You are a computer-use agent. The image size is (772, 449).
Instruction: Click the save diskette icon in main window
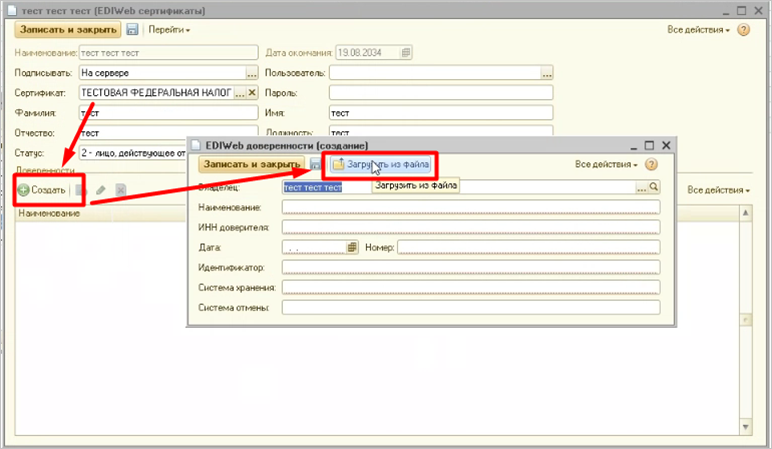pos(132,30)
